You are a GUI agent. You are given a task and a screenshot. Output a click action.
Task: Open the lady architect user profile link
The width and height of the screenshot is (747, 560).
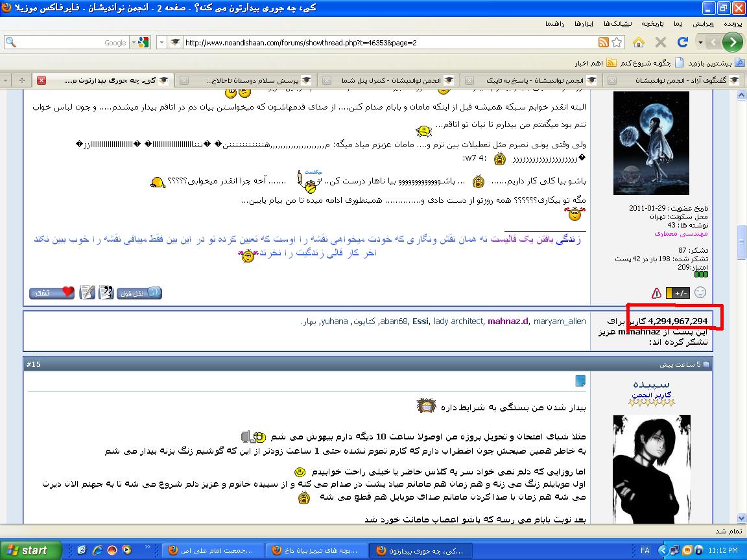[458, 321]
